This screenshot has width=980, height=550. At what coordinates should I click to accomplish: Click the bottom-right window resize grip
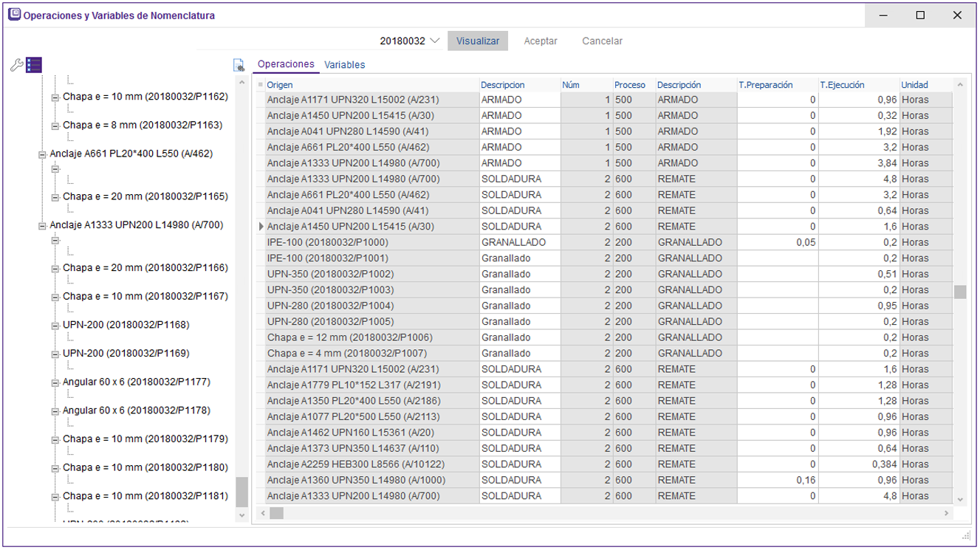pyautogui.click(x=966, y=535)
